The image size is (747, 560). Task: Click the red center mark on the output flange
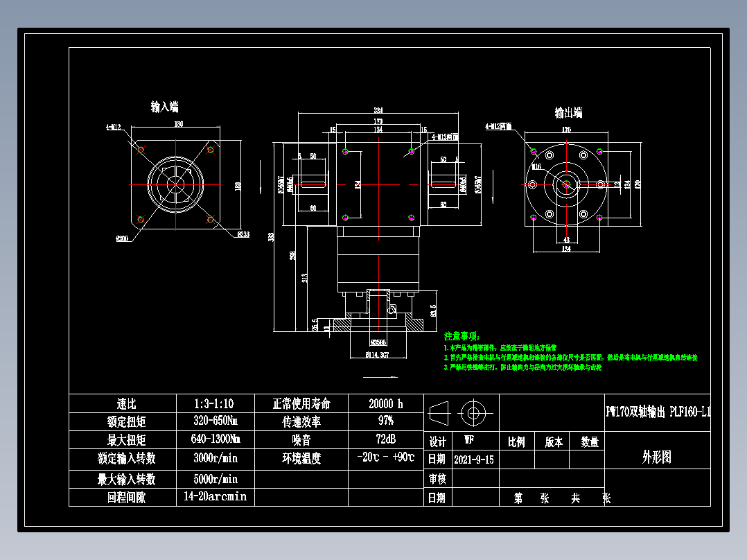click(567, 184)
